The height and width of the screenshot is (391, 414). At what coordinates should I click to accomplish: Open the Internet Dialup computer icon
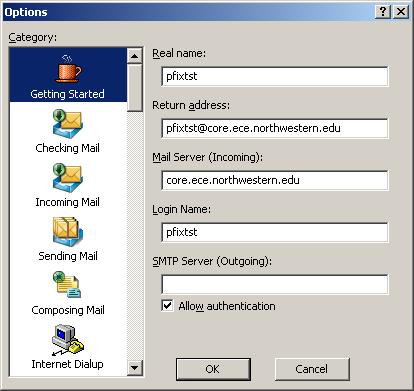67,339
